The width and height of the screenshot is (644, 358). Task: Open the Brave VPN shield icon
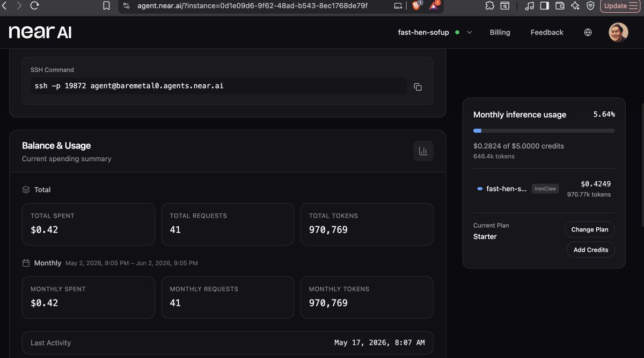click(590, 6)
